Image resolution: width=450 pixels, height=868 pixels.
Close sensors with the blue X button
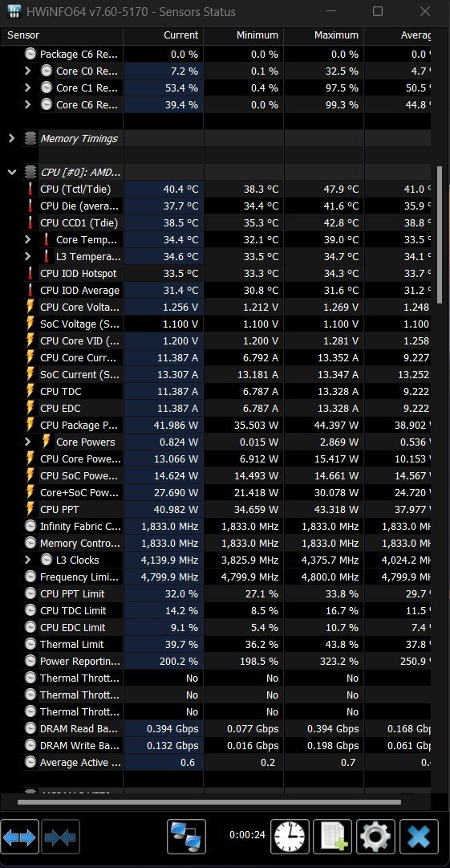point(419,837)
